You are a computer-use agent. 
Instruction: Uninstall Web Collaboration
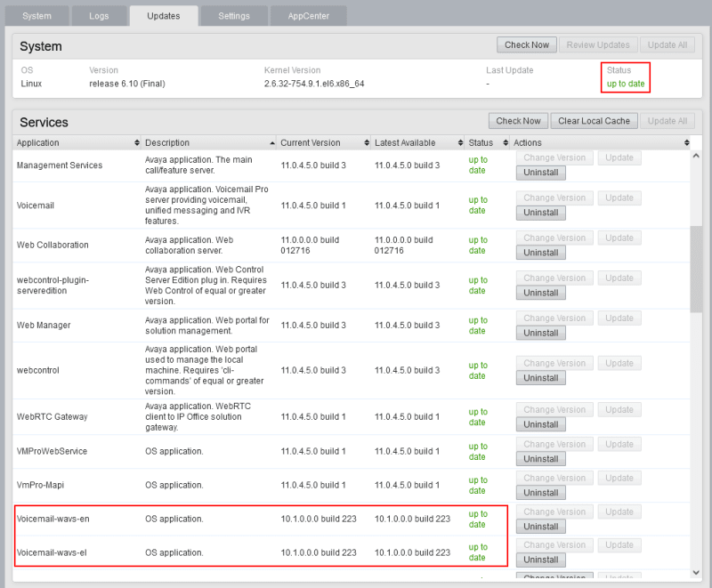[541, 253]
